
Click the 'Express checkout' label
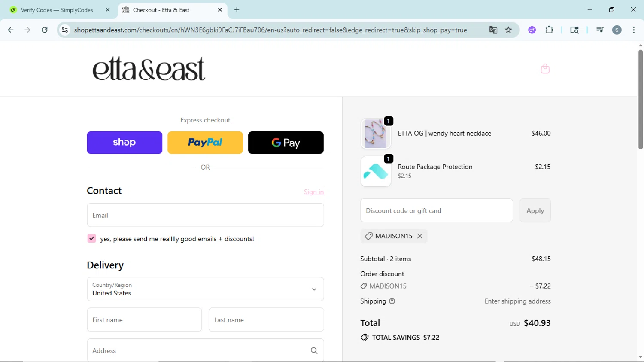[x=205, y=120]
